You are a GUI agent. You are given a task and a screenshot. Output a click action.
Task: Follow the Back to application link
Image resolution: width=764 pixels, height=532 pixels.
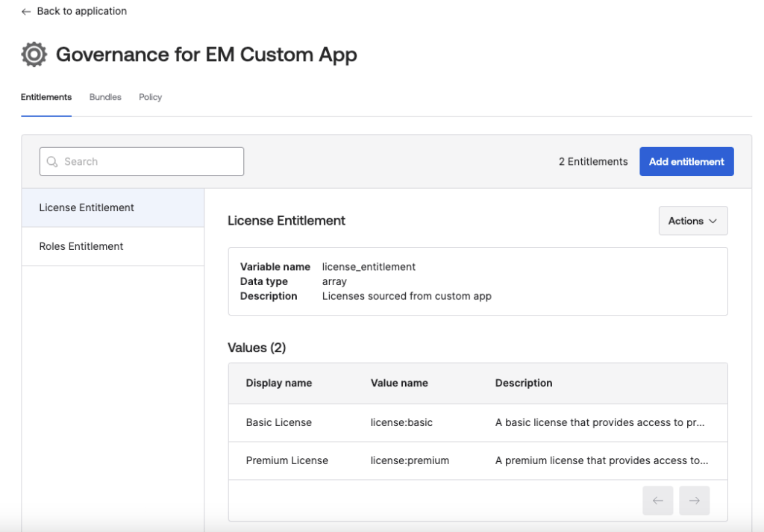(81, 10)
